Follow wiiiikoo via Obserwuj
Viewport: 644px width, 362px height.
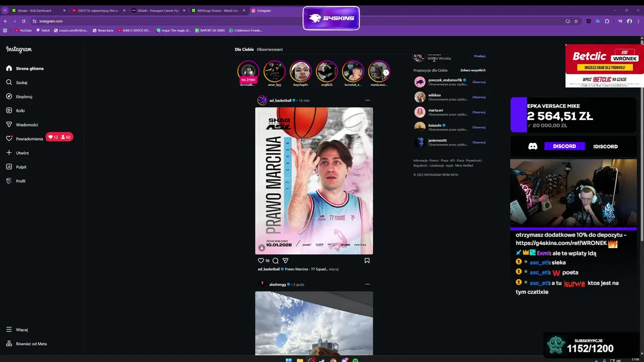tap(479, 97)
